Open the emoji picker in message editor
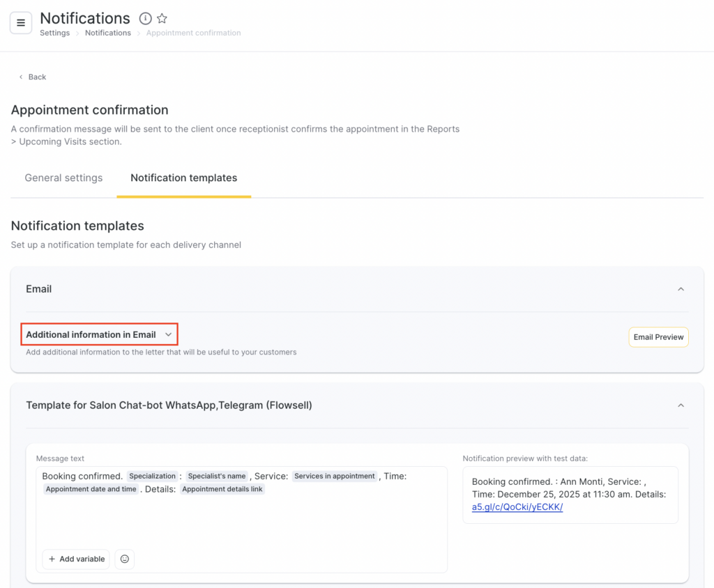 (x=125, y=559)
